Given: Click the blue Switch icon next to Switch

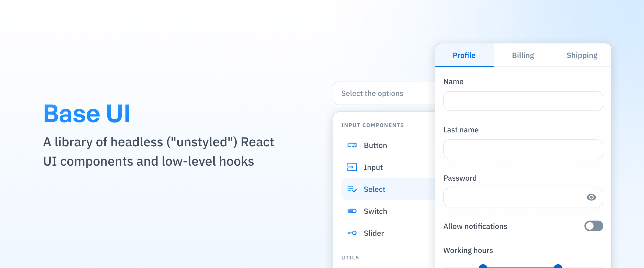Looking at the screenshot, I should 352,211.
